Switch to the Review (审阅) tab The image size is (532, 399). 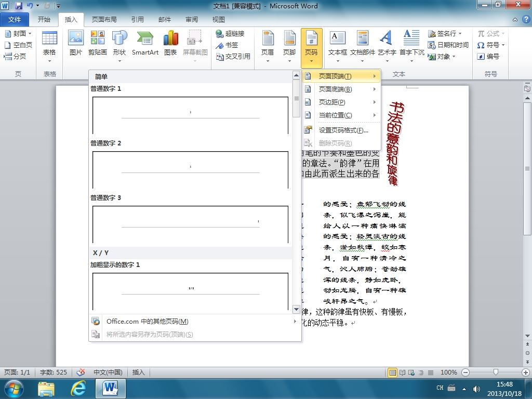192,20
